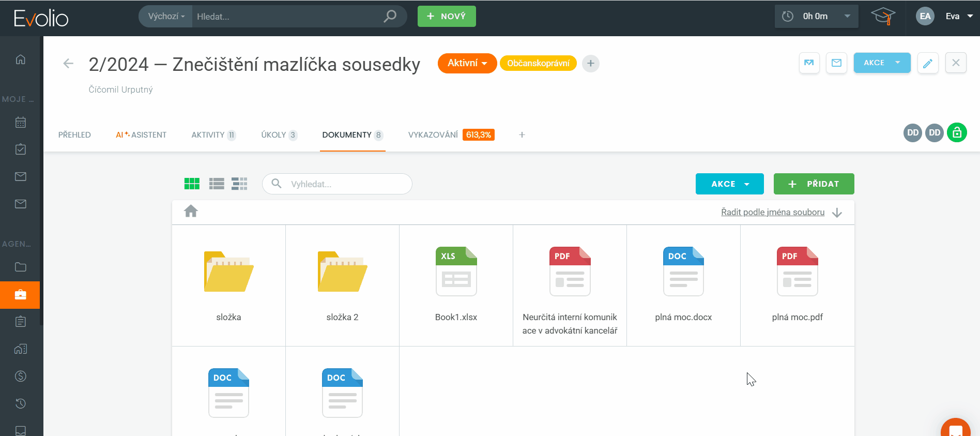
Task: Go to documents root home icon
Action: 191,212
